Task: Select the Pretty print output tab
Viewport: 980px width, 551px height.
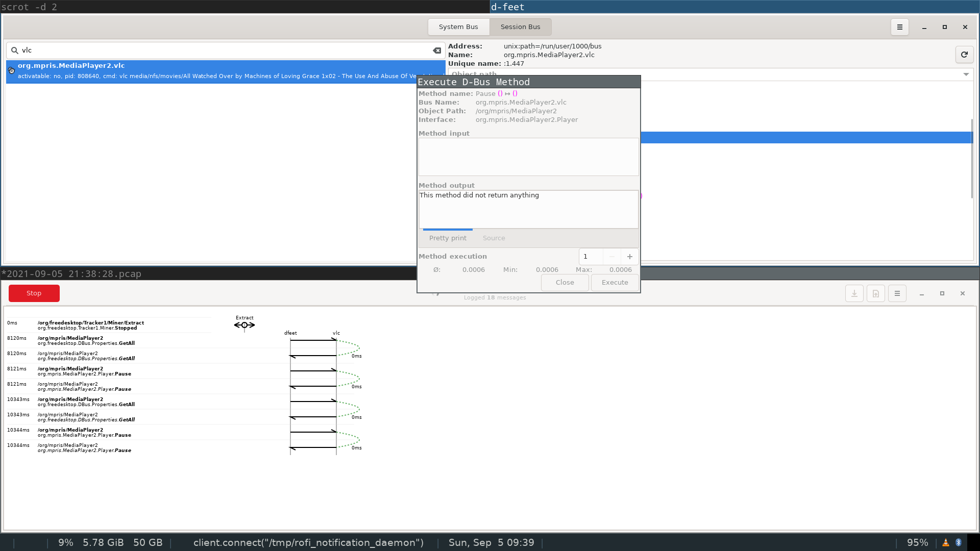Action: pyautogui.click(x=448, y=238)
